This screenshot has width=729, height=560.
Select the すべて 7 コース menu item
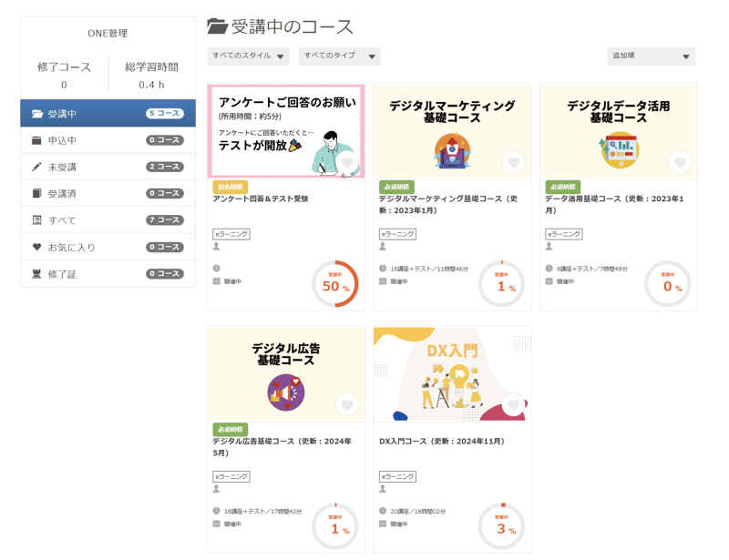[108, 220]
